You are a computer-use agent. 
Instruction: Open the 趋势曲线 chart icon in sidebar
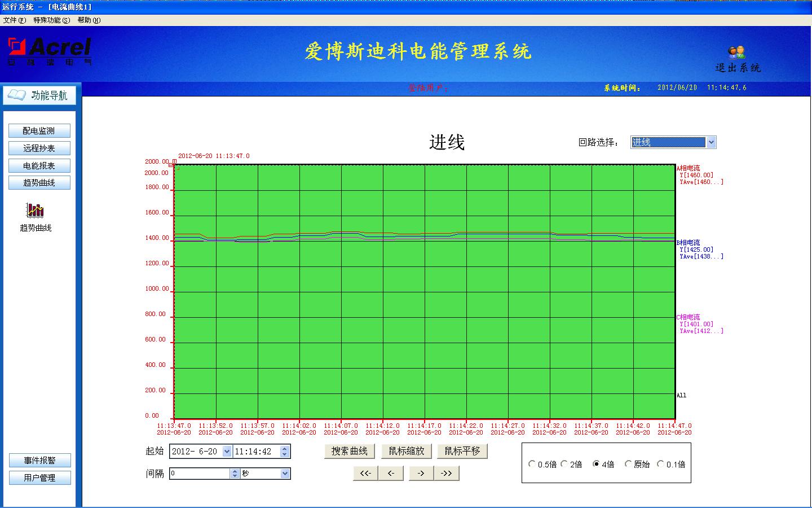tap(36, 211)
